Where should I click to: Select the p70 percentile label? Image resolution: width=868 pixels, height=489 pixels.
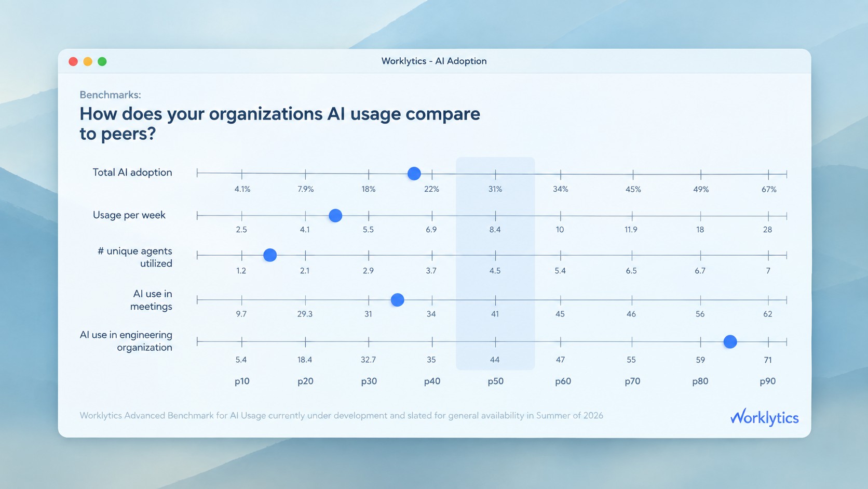click(x=632, y=381)
